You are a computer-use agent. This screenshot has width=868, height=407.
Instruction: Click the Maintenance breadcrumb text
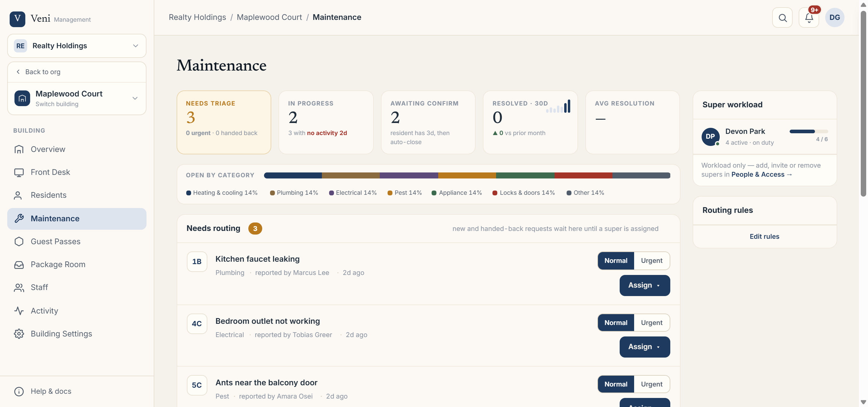click(337, 17)
